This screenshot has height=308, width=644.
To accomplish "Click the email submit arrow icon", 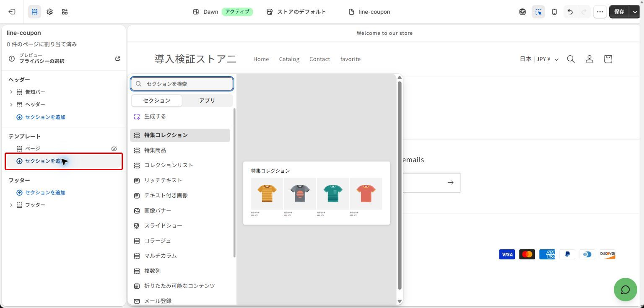I will click(x=450, y=183).
